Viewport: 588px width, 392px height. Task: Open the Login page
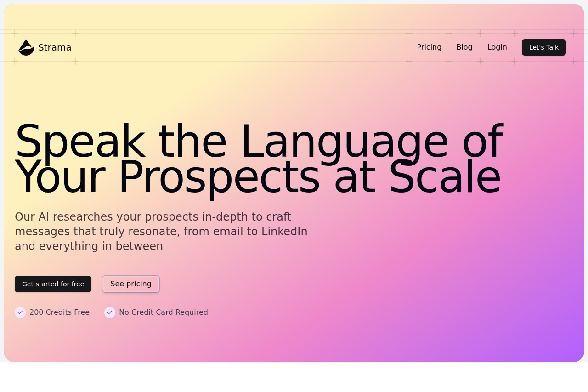[x=497, y=47]
